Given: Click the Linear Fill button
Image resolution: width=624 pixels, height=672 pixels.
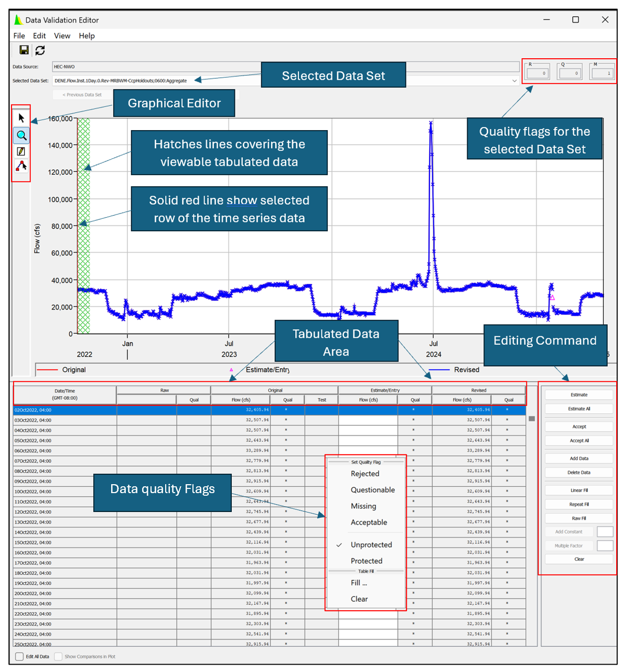Looking at the screenshot, I should coord(578,490).
